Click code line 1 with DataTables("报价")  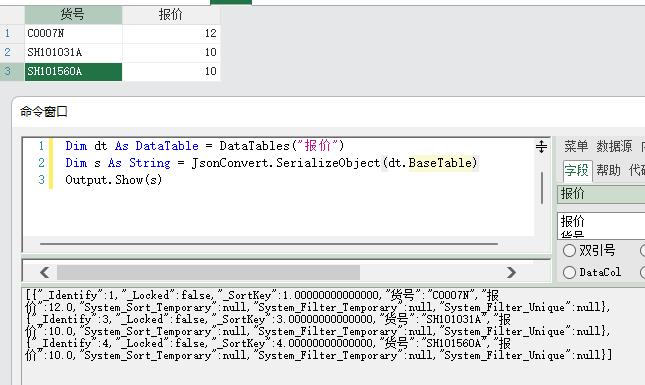click(204, 146)
